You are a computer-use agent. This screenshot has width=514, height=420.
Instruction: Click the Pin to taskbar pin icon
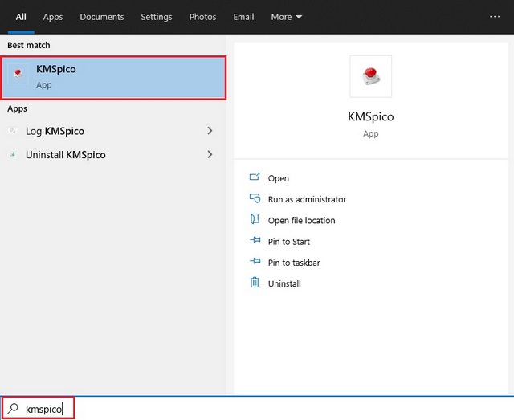[255, 261]
